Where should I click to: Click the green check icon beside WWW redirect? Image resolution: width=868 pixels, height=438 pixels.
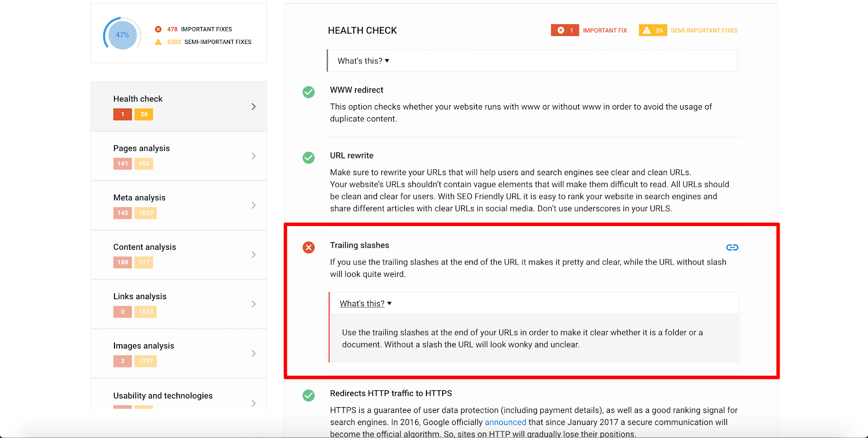[x=309, y=92]
